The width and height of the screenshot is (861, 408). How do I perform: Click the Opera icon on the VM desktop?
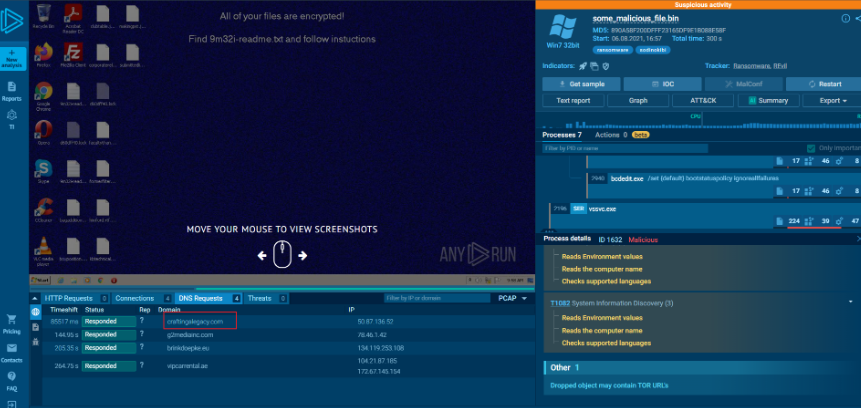43,132
